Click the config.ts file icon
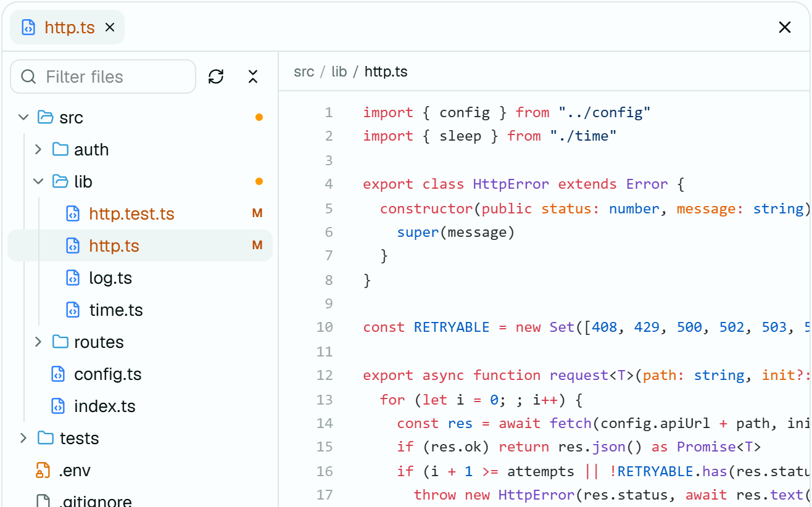 click(58, 374)
